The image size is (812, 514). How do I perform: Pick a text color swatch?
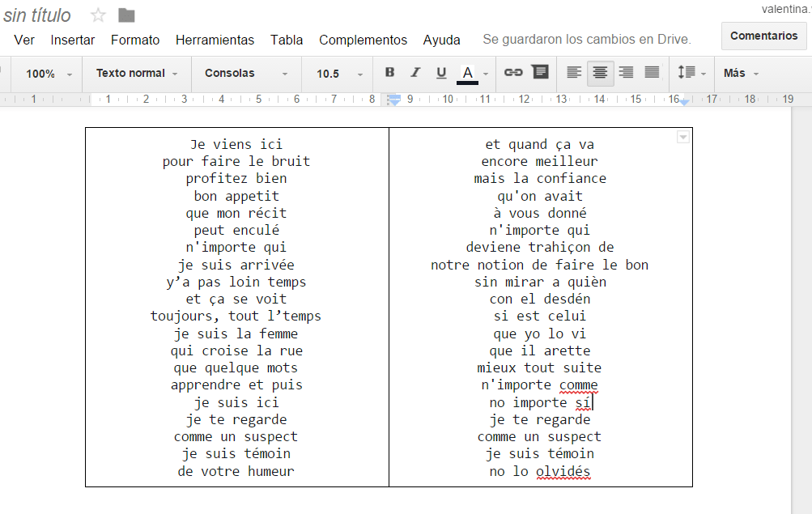[x=468, y=74]
